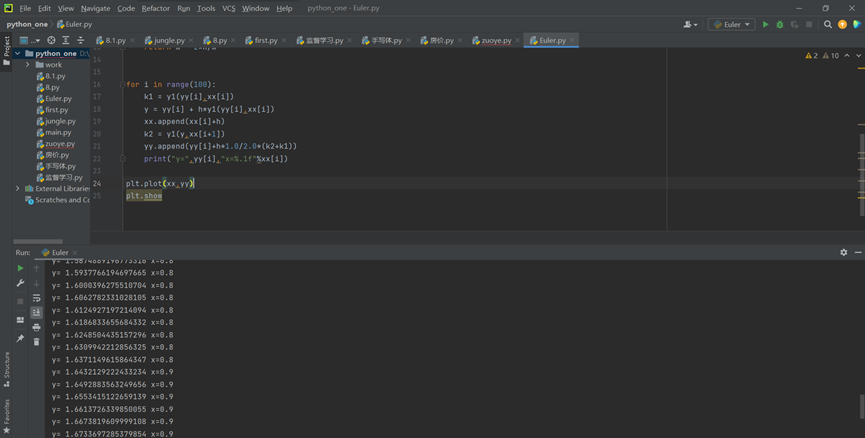The image size is (865, 438).
Task: Open the Euler run configuration dropdown
Action: [731, 24]
